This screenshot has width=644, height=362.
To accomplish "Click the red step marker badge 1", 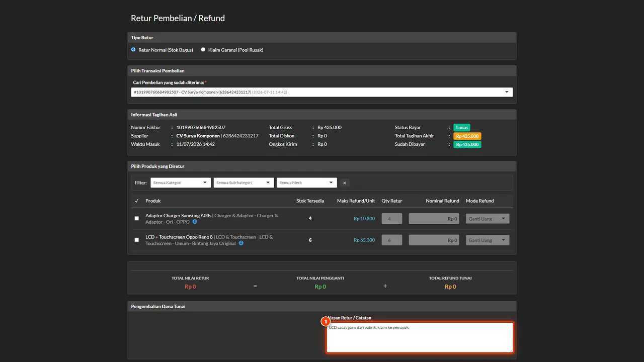I will pos(326,321).
